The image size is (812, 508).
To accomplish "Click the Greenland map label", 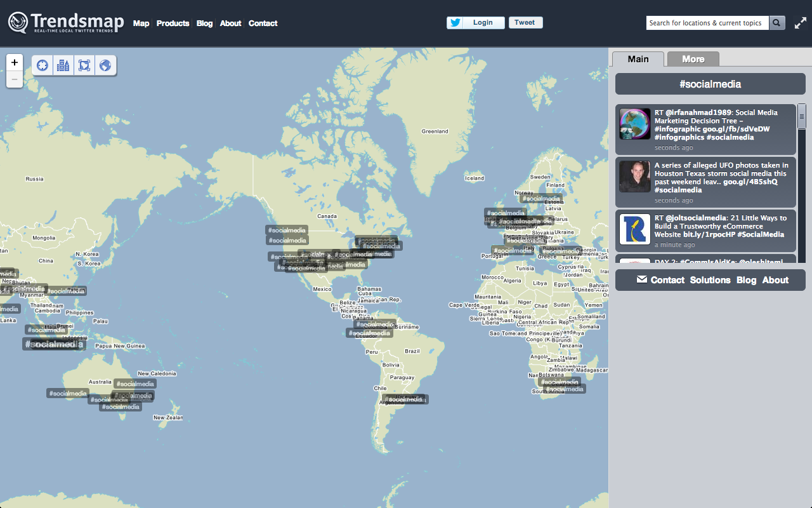I will [435, 131].
